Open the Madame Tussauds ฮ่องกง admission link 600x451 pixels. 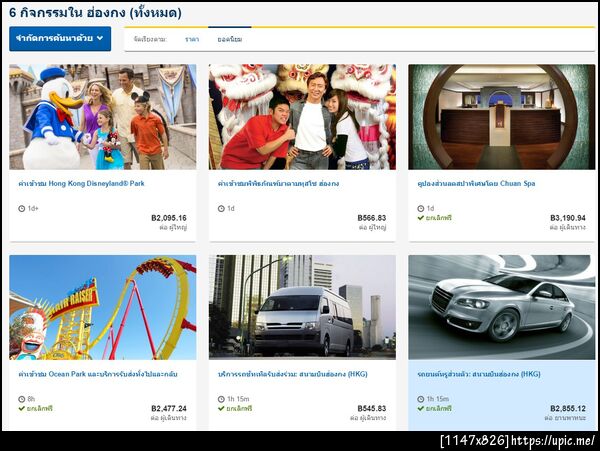[x=278, y=184]
